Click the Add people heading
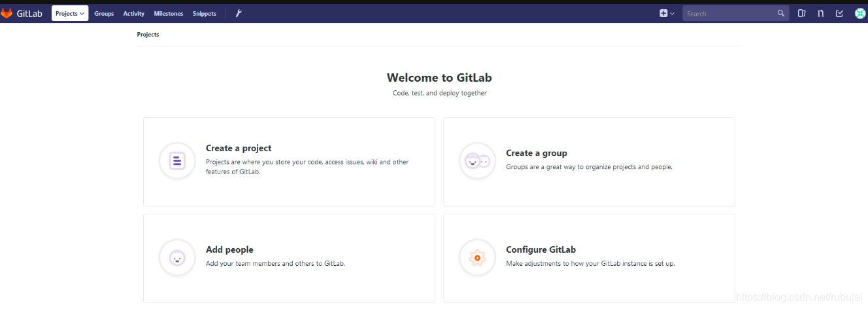The height and width of the screenshot is (309, 868). click(x=229, y=250)
